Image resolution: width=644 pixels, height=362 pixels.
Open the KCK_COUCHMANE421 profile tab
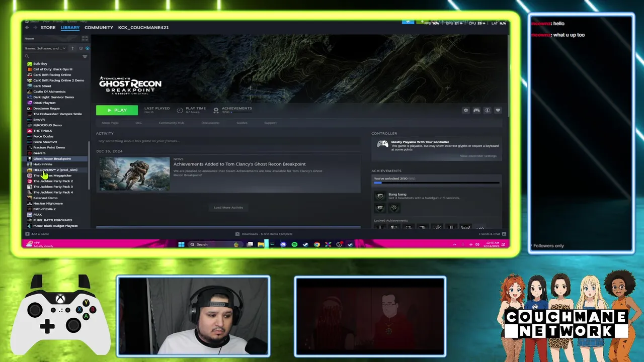coord(143,28)
